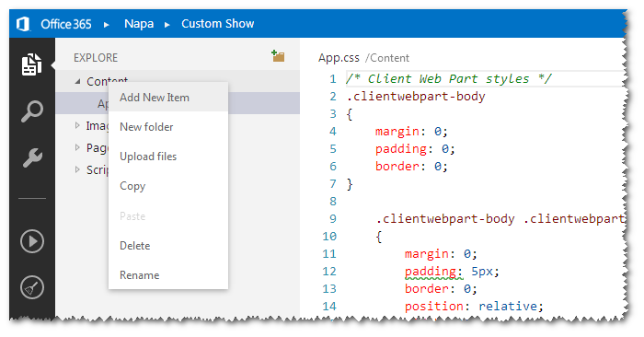The width and height of the screenshot is (644, 337).
Task: Select the Content folder row label
Action: tap(108, 81)
